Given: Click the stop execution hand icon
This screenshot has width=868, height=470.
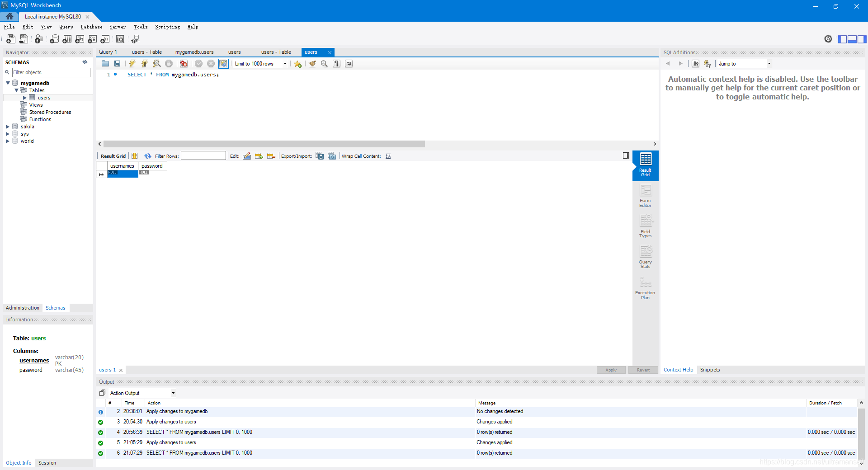Looking at the screenshot, I should tap(169, 64).
